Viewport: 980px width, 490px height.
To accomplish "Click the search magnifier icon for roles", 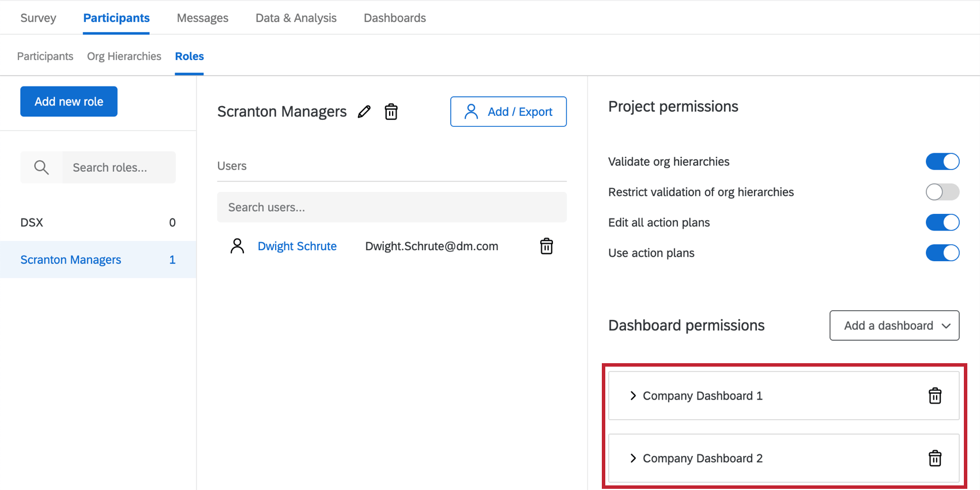I will coord(42,168).
